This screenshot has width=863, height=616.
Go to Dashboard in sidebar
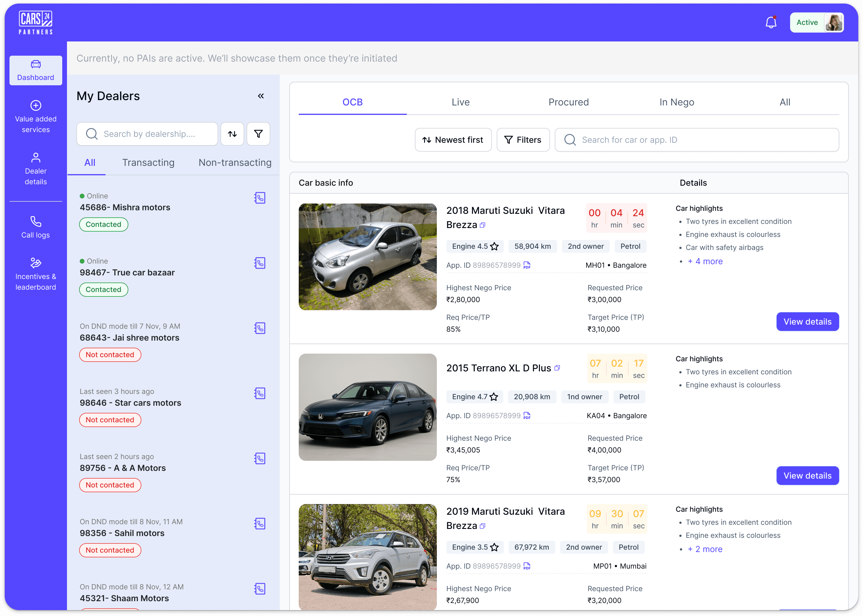coord(36,70)
